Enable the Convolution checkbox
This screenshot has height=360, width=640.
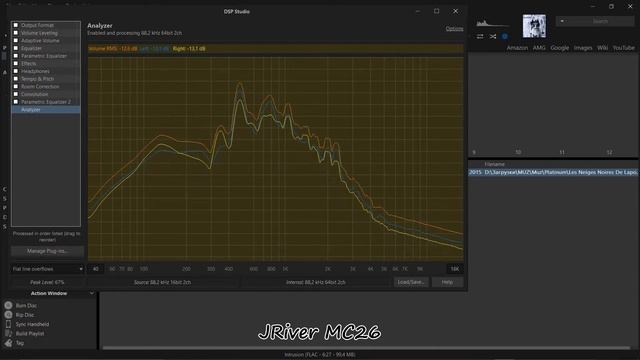(16, 94)
